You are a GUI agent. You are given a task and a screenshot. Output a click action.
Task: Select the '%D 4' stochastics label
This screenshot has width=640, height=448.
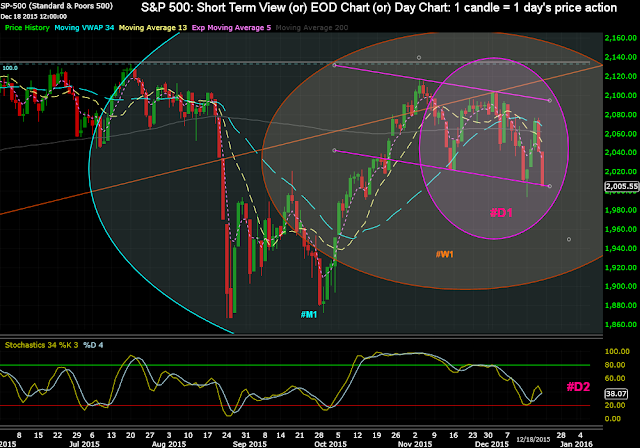93,345
